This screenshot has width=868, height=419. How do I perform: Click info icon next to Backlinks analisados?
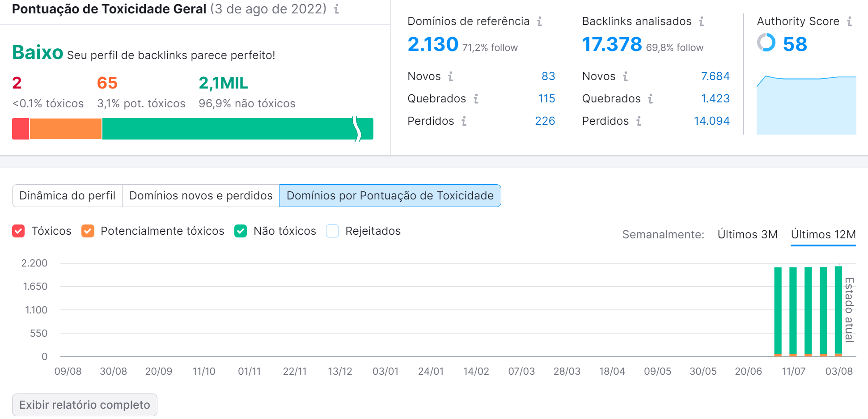tap(702, 21)
